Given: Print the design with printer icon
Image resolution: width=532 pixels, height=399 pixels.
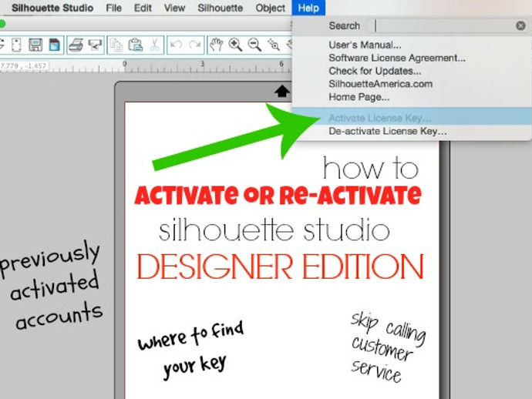Looking at the screenshot, I should point(76,45).
